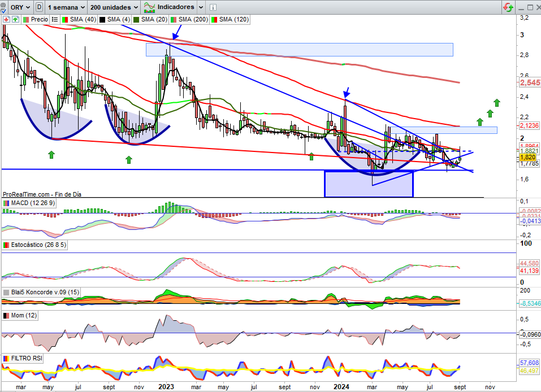Click the link/chain icon at top-left corner
This screenshot has width=541, height=392.
(3, 7)
